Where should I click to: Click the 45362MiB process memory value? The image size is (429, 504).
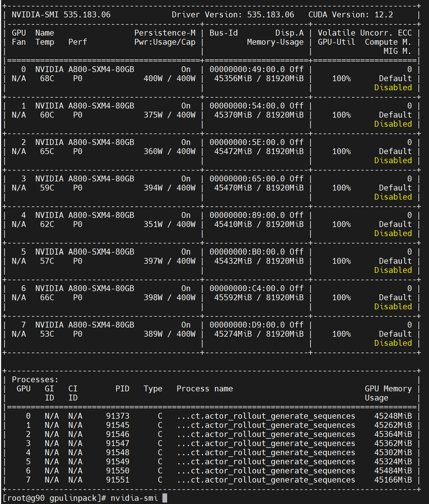393,443
